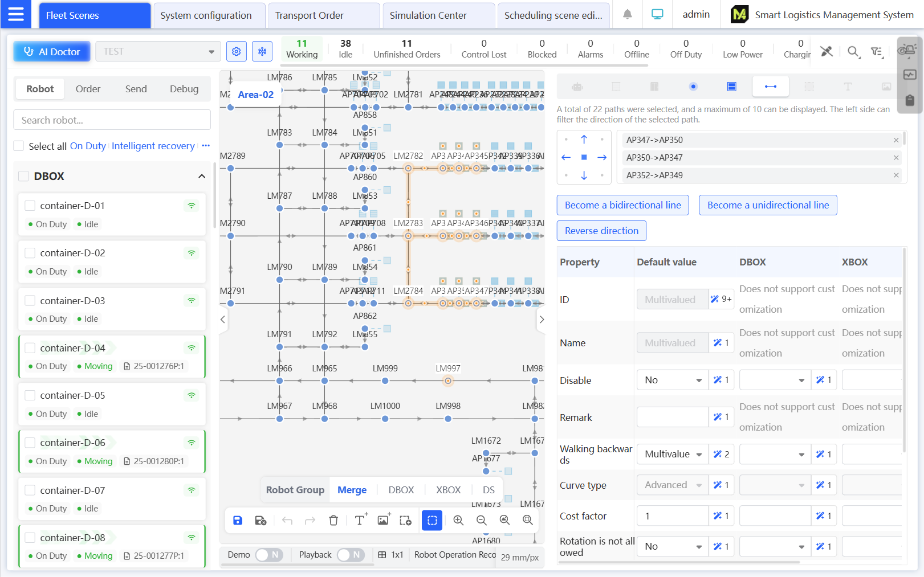
Task: Select the point element type icon
Action: click(693, 87)
